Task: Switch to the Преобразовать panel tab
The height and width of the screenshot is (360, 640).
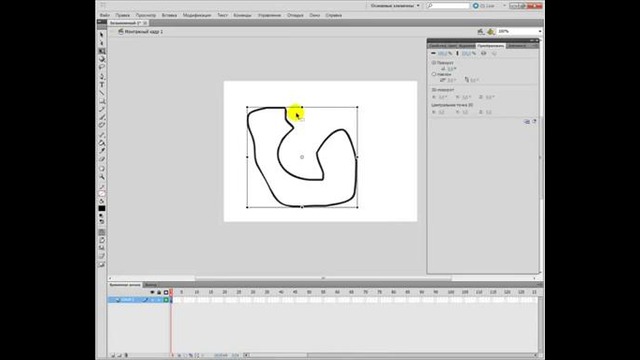Action: tap(491, 46)
